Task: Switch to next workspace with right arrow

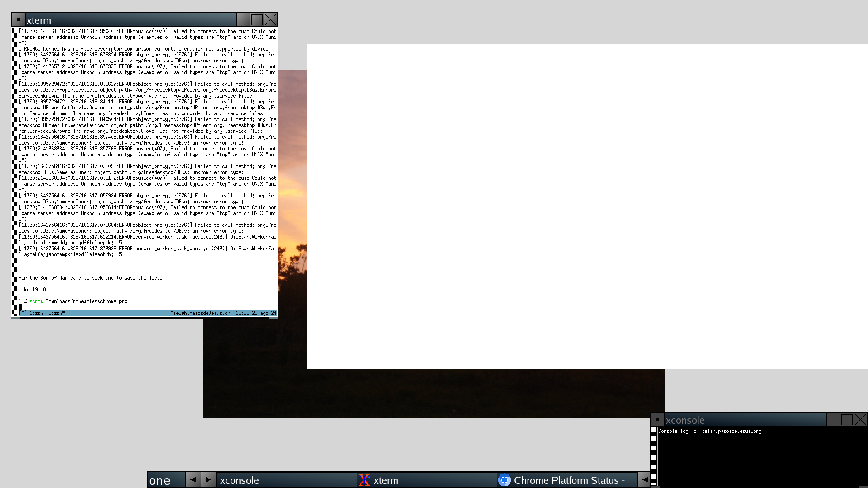Action: coord(208,480)
